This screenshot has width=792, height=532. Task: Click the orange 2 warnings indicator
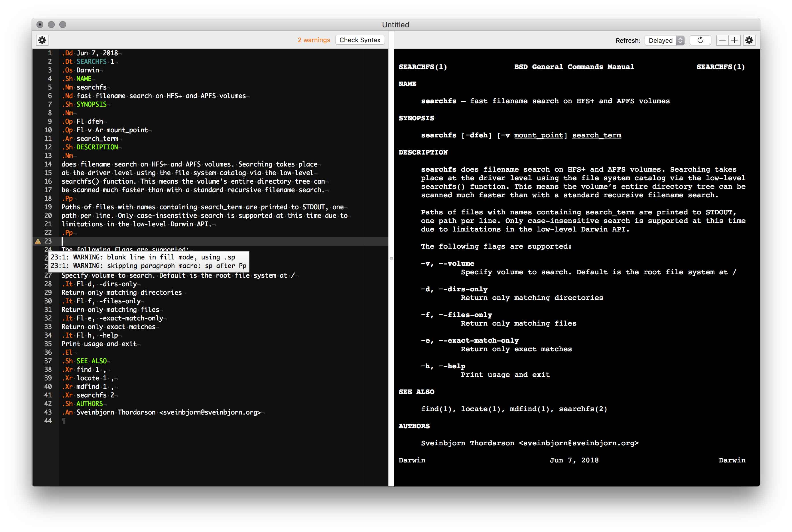tap(314, 40)
